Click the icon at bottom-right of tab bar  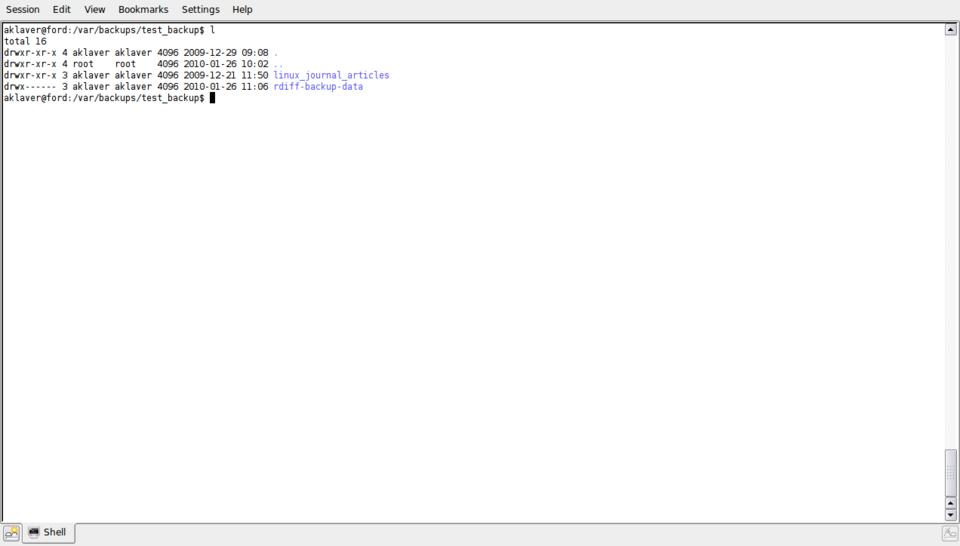pyautogui.click(x=950, y=533)
